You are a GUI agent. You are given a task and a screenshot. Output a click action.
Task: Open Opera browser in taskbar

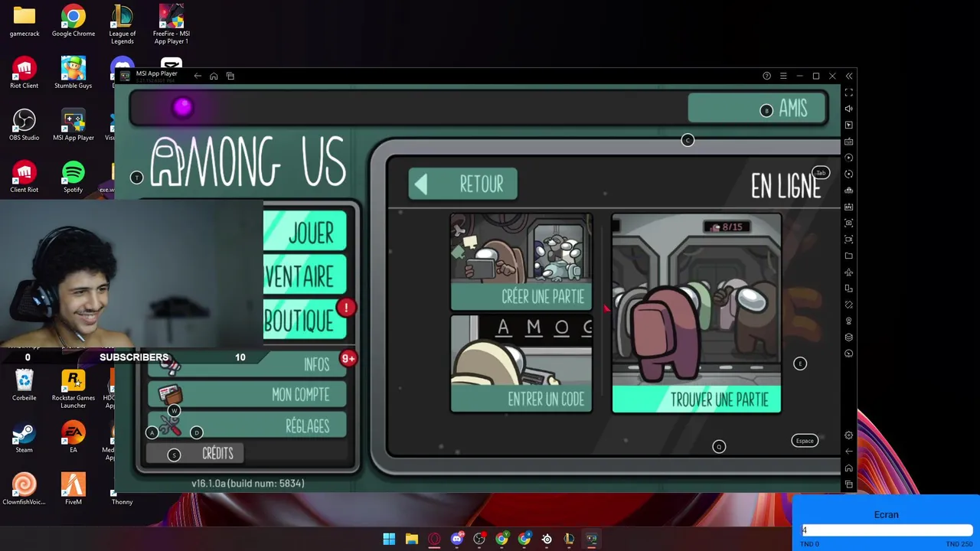pyautogui.click(x=434, y=539)
